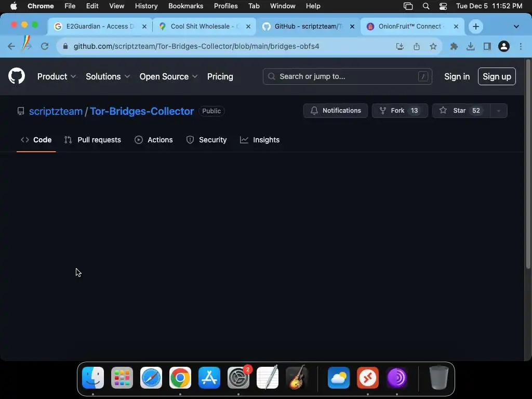Switch to the E2Guardian tab
The height and width of the screenshot is (399, 532).
pos(100,26)
